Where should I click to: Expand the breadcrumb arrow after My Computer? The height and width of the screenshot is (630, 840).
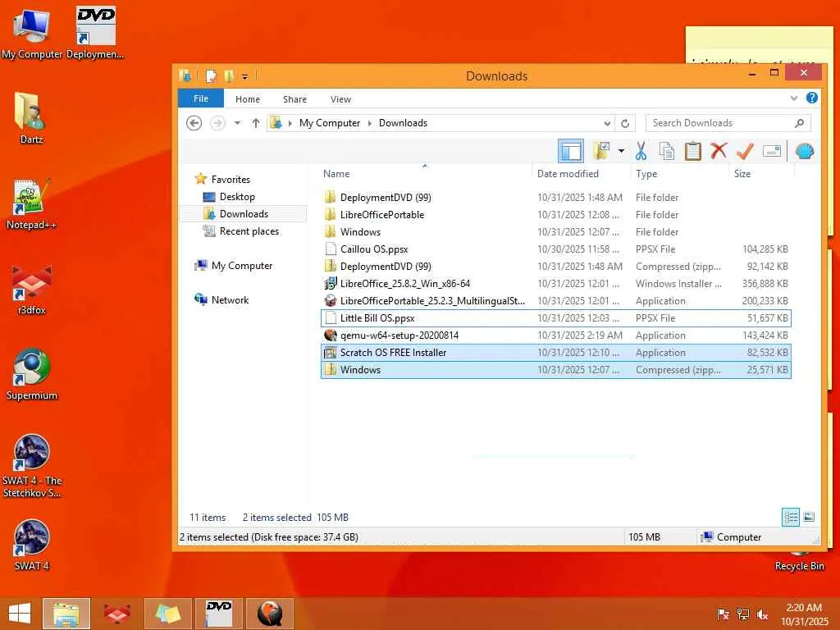click(370, 123)
